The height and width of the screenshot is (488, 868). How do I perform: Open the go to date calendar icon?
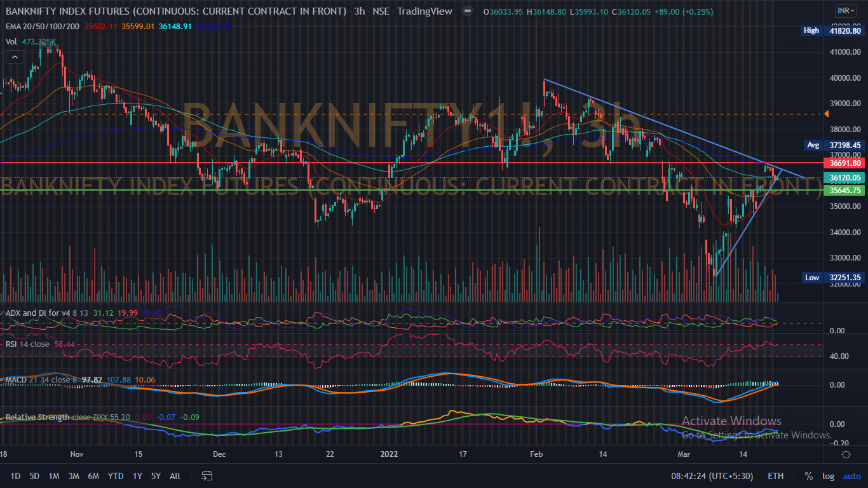click(207, 475)
